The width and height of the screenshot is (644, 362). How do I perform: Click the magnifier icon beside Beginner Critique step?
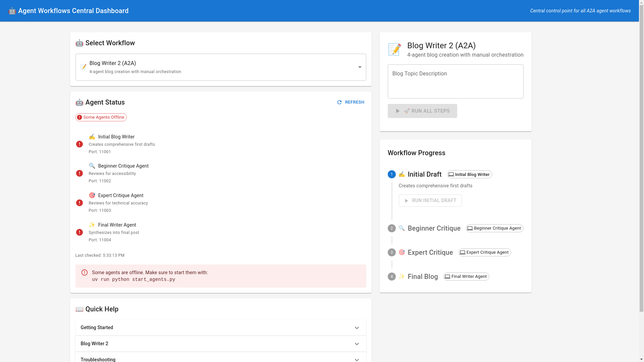(x=402, y=228)
